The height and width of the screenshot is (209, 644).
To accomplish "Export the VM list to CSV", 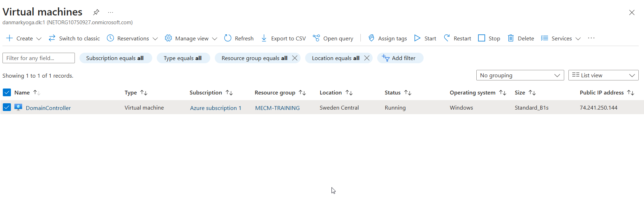I will [283, 38].
